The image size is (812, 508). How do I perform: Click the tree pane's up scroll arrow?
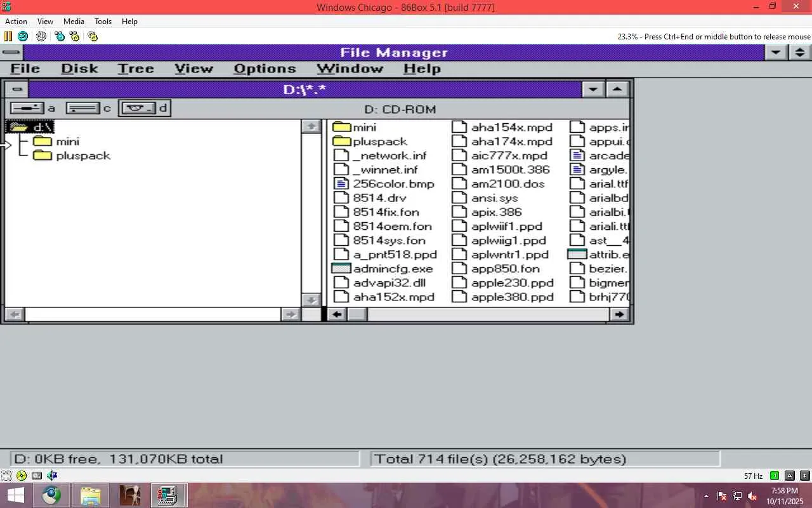tap(311, 127)
